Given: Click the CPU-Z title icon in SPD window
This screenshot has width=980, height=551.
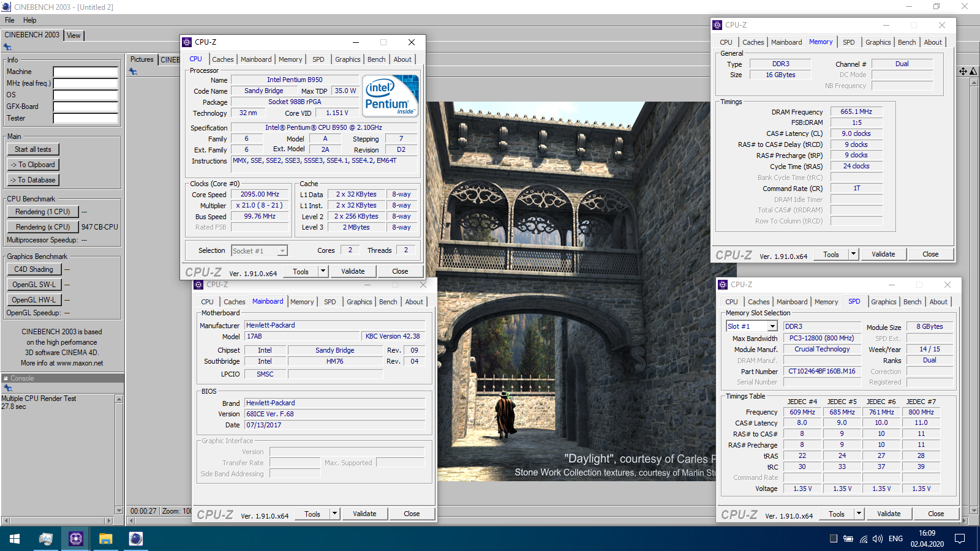Looking at the screenshot, I should [x=723, y=285].
